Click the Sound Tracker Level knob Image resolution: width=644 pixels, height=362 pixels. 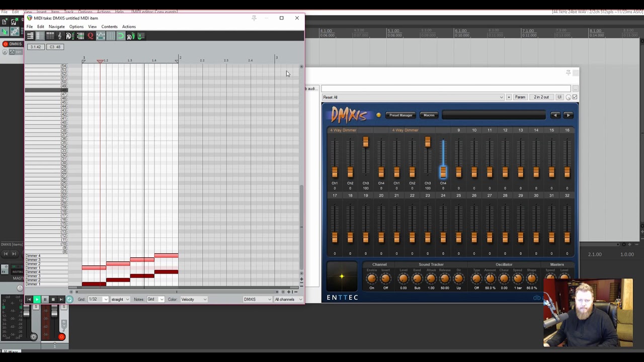click(x=404, y=278)
